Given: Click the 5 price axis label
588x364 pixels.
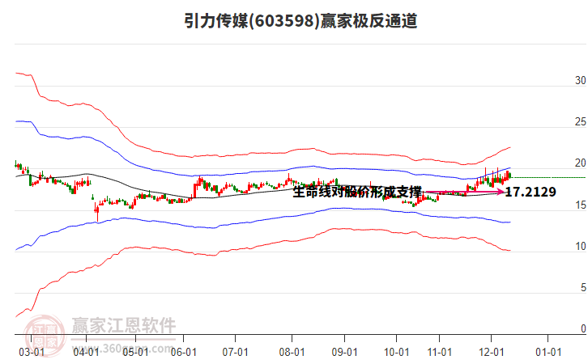Looking at the screenshot, I should pyautogui.click(x=583, y=288).
